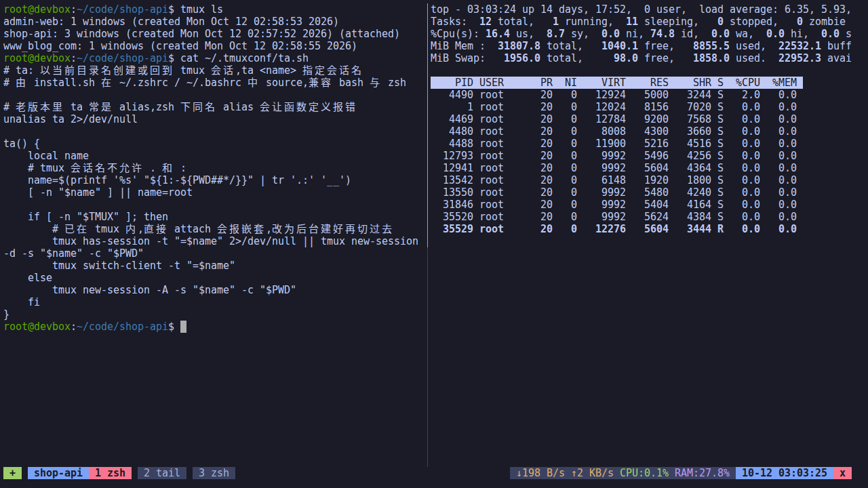Click the RAM:27.8% status indicator
This screenshot has width=868, height=488.
[702, 473]
